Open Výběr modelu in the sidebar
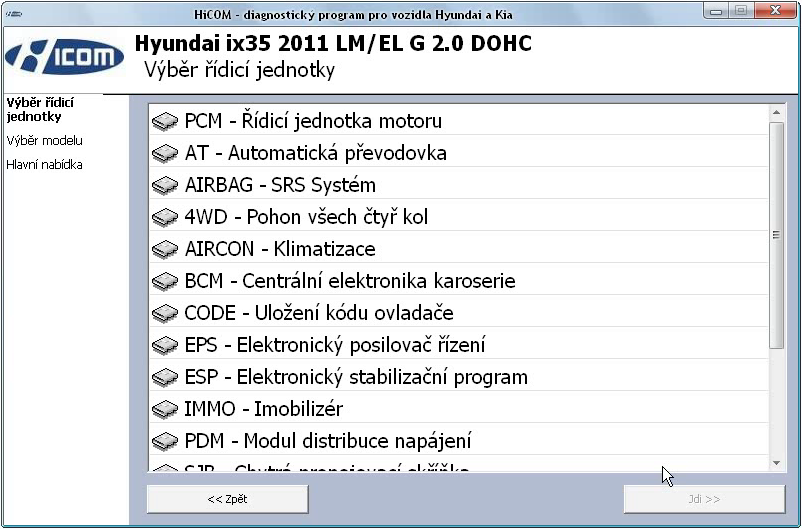 (44, 141)
